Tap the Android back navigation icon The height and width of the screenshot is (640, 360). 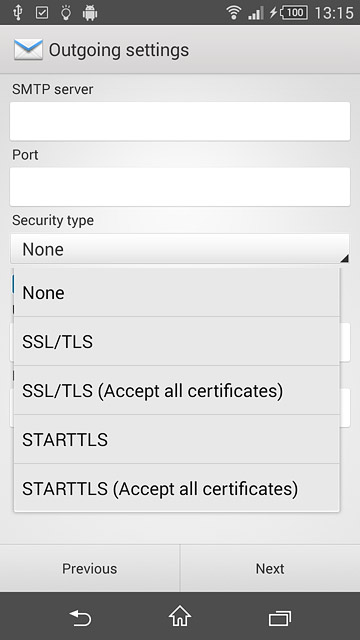pos(80,618)
